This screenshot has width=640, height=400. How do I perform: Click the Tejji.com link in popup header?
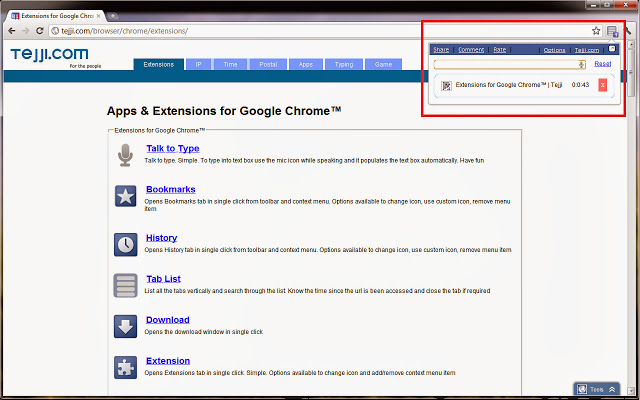coord(587,50)
